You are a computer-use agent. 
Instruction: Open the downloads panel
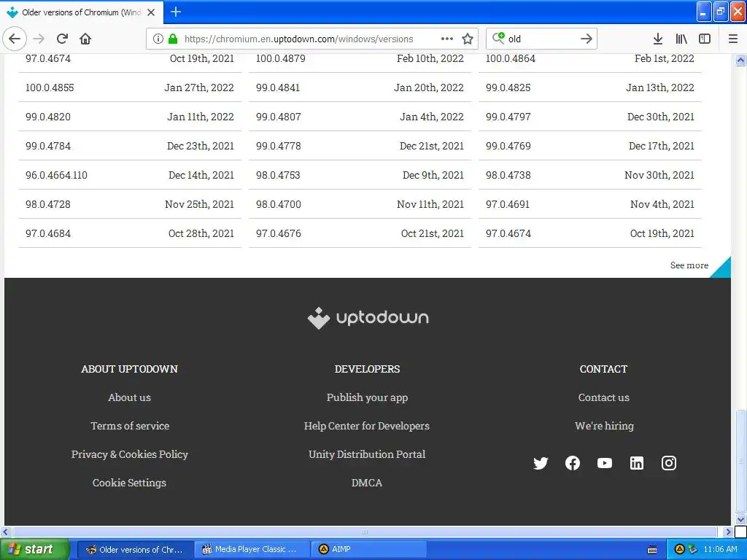click(658, 39)
